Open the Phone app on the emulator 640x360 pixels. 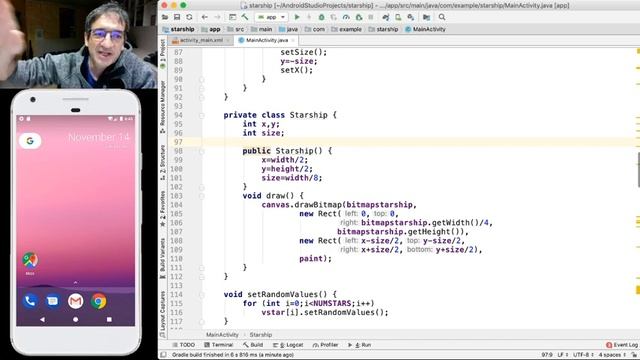click(x=30, y=301)
